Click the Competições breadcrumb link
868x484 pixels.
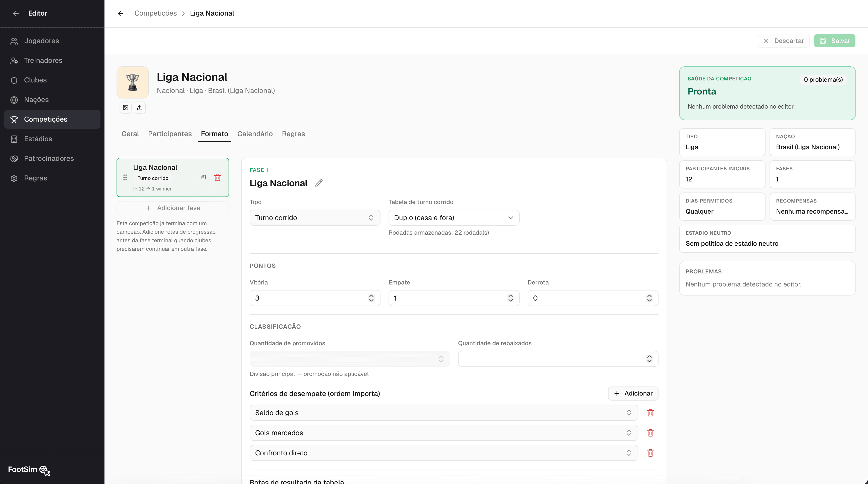[x=156, y=13]
